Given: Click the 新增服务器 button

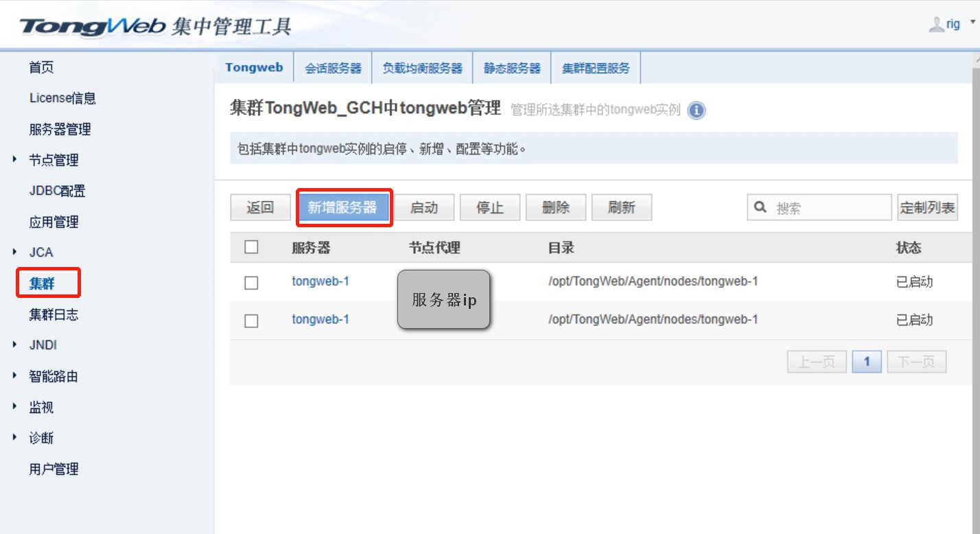Looking at the screenshot, I should click(342, 207).
